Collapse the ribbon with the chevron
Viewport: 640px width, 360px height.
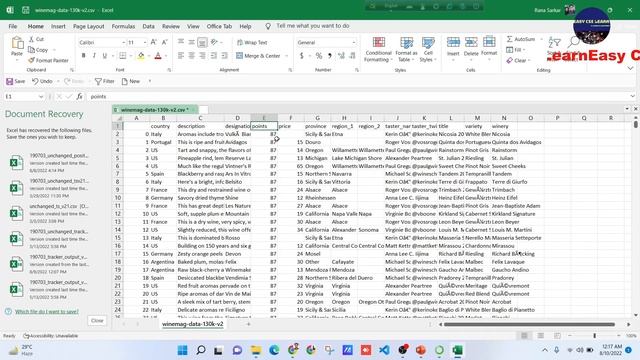pyautogui.click(x=631, y=68)
